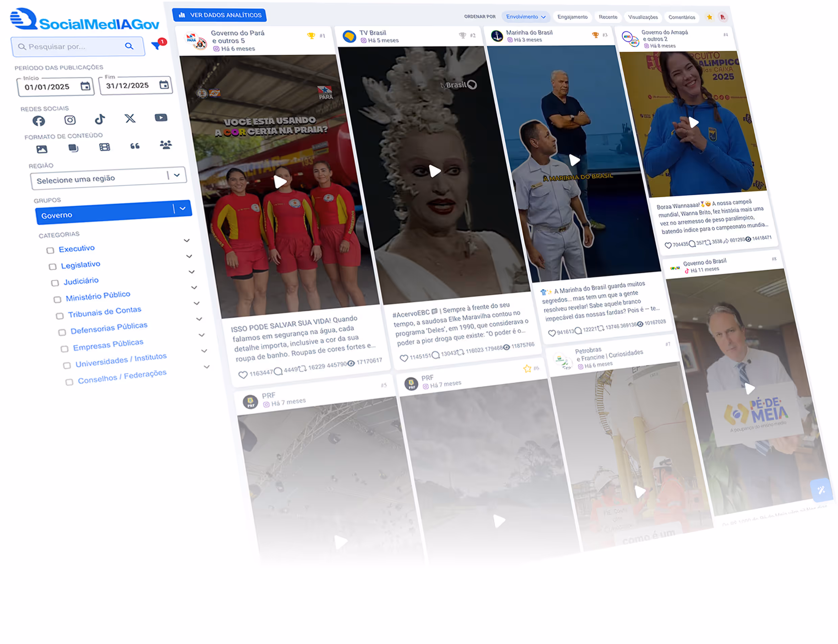Expand the Conselhos / Federações chevron
The height and width of the screenshot is (644, 838).
click(207, 367)
